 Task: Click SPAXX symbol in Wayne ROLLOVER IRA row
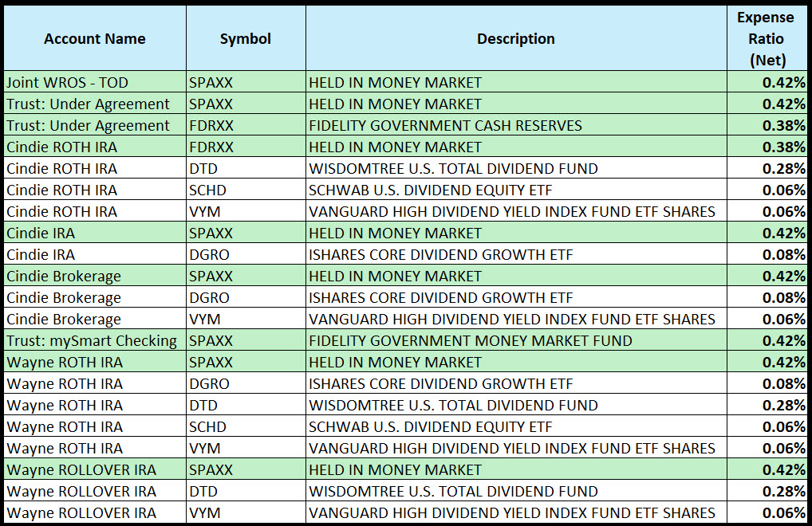click(x=211, y=469)
